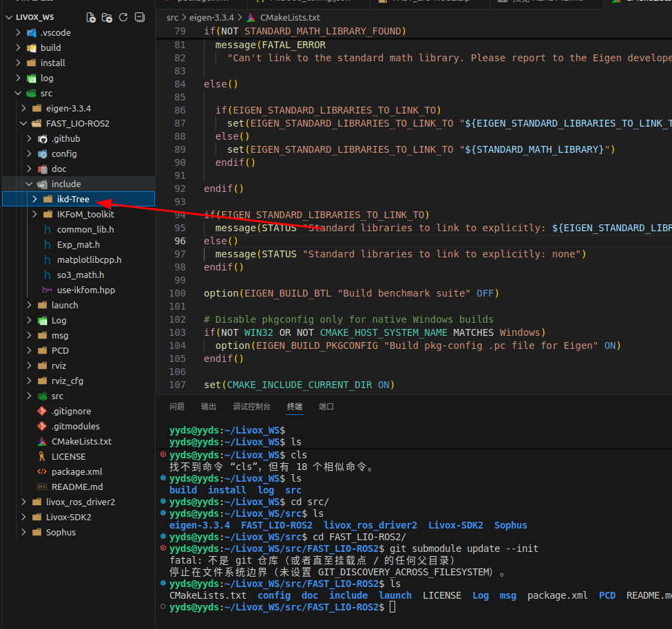Switch to the 输出 panel tab
This screenshot has height=629, width=672.
[209, 407]
